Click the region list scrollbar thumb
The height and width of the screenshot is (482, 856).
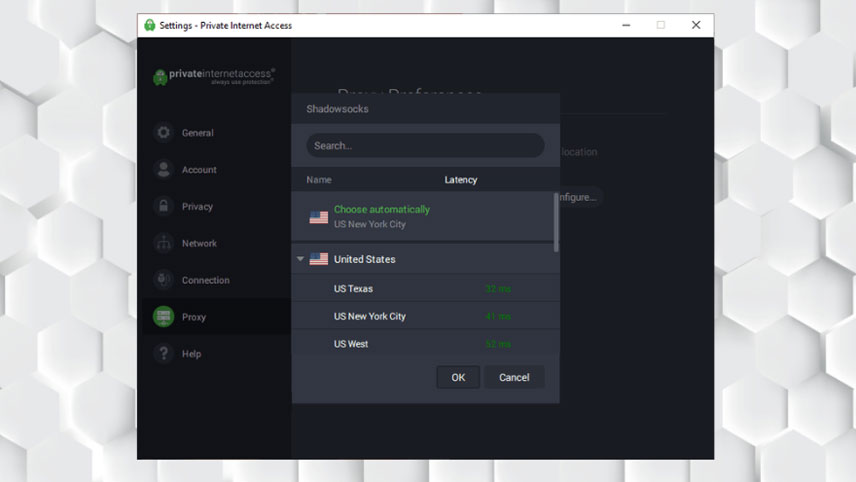coord(556,222)
